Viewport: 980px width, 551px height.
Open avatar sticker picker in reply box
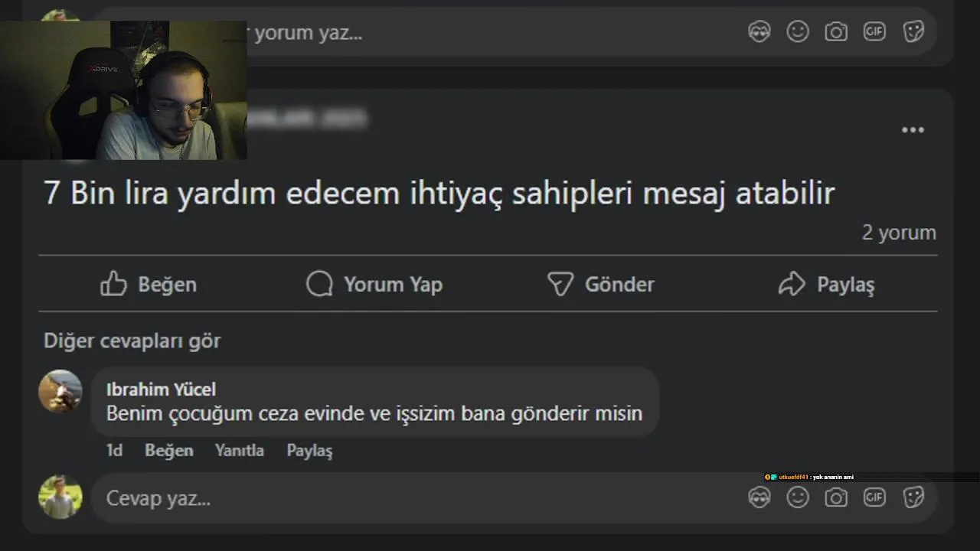[759, 497]
